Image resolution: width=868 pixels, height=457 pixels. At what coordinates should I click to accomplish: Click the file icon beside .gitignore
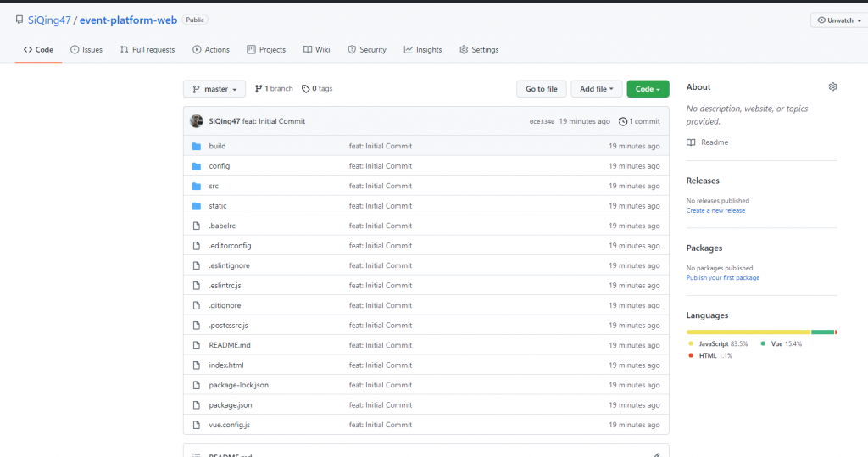(197, 306)
